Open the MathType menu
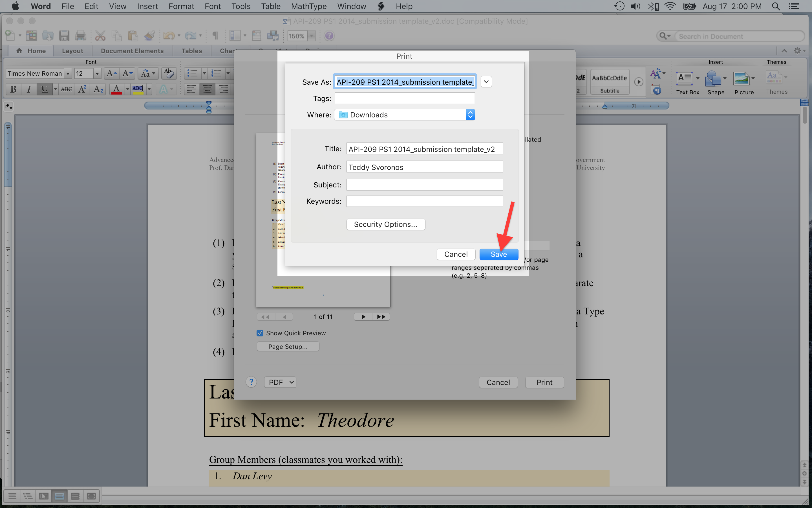 tap(309, 6)
